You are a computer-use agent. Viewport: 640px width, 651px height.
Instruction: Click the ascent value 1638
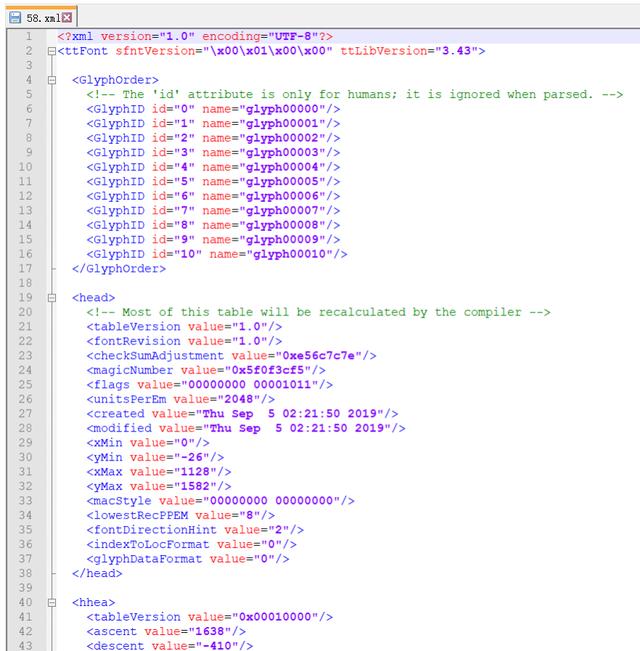[210, 631]
